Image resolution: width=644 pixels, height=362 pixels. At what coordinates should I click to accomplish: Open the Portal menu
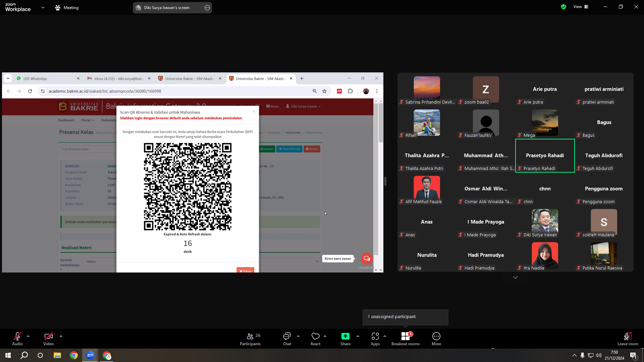88,120
